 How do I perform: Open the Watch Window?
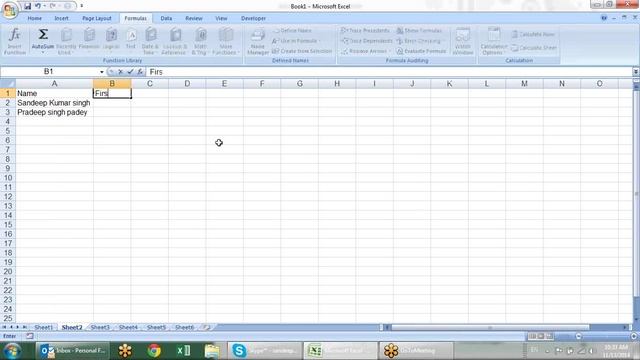(463, 41)
